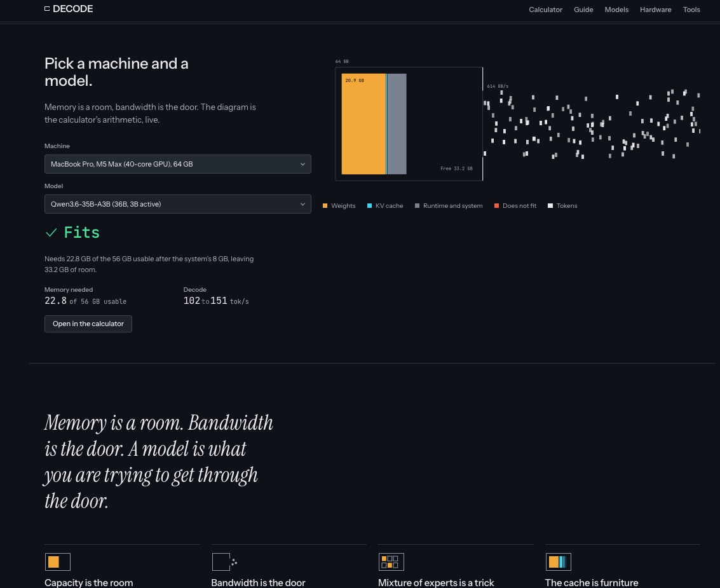The width and height of the screenshot is (720, 588).
Task: Open the Calculator nav item
Action: (x=545, y=10)
